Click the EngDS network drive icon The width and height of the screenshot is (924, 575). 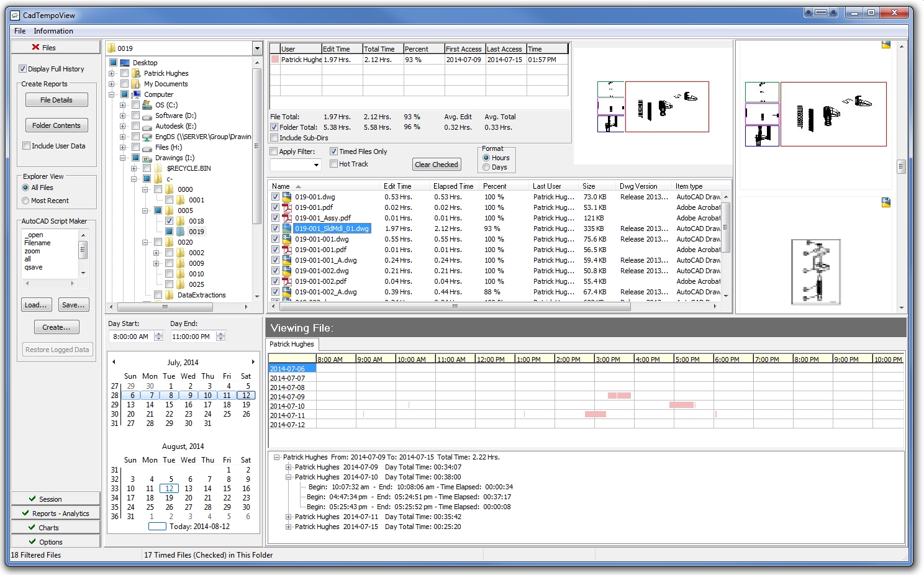pyautogui.click(x=147, y=137)
